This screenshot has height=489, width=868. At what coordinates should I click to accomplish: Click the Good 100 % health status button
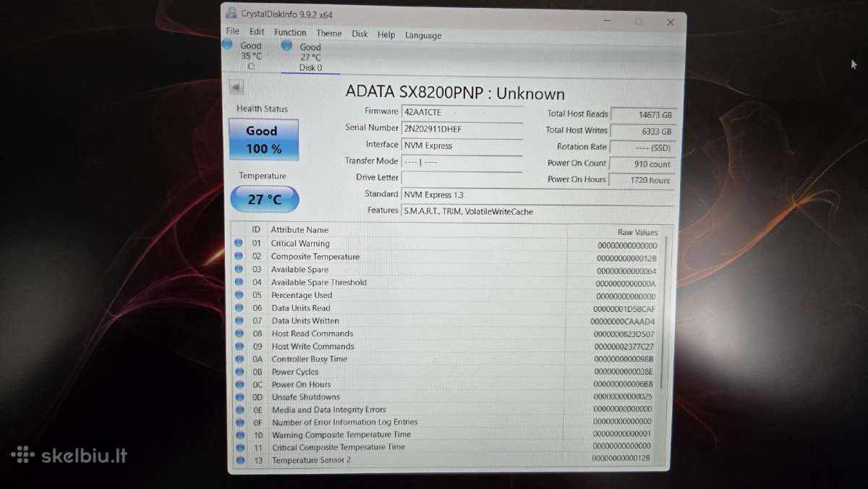(x=263, y=140)
